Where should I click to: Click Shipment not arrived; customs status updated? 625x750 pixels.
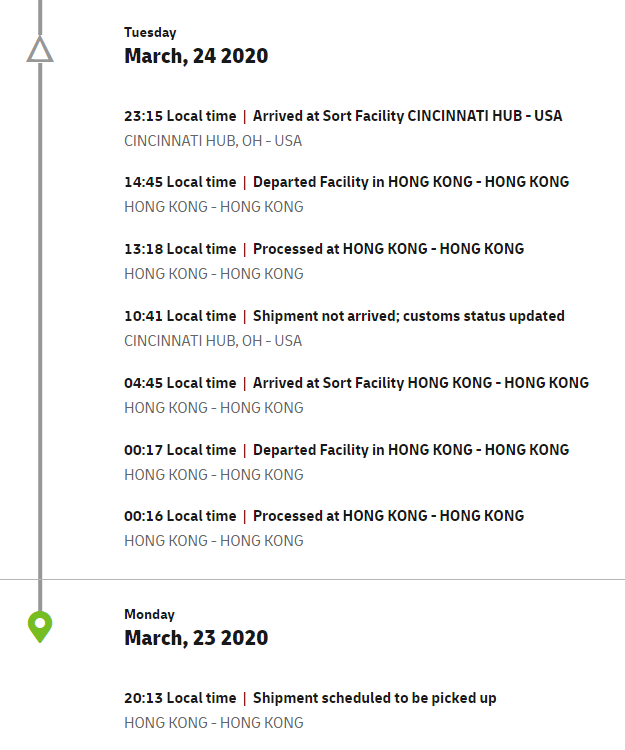(408, 316)
